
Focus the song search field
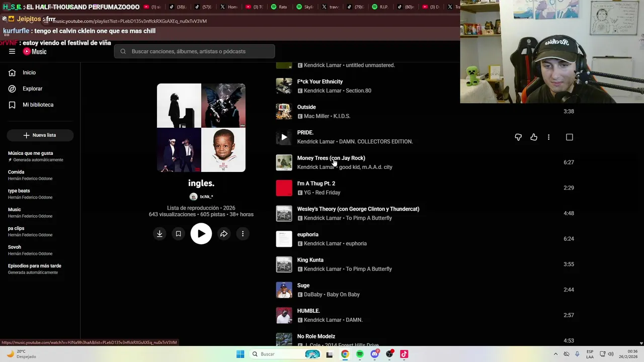point(194,51)
